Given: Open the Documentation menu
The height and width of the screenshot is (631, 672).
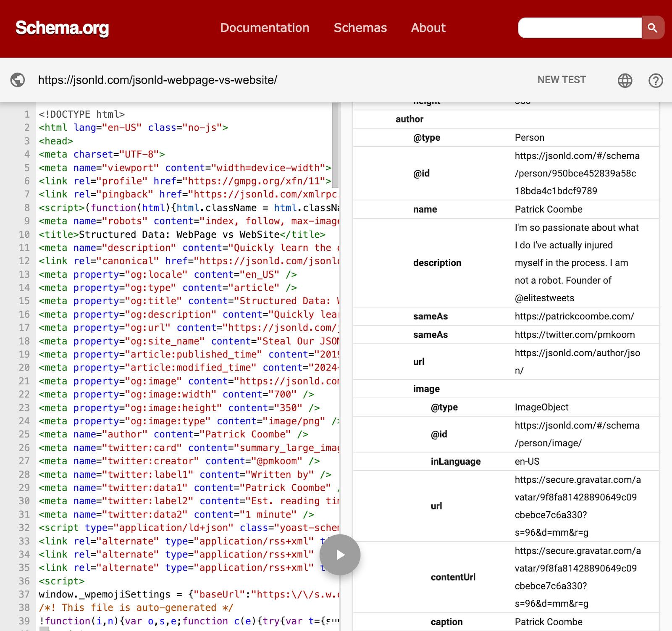Looking at the screenshot, I should pyautogui.click(x=265, y=28).
